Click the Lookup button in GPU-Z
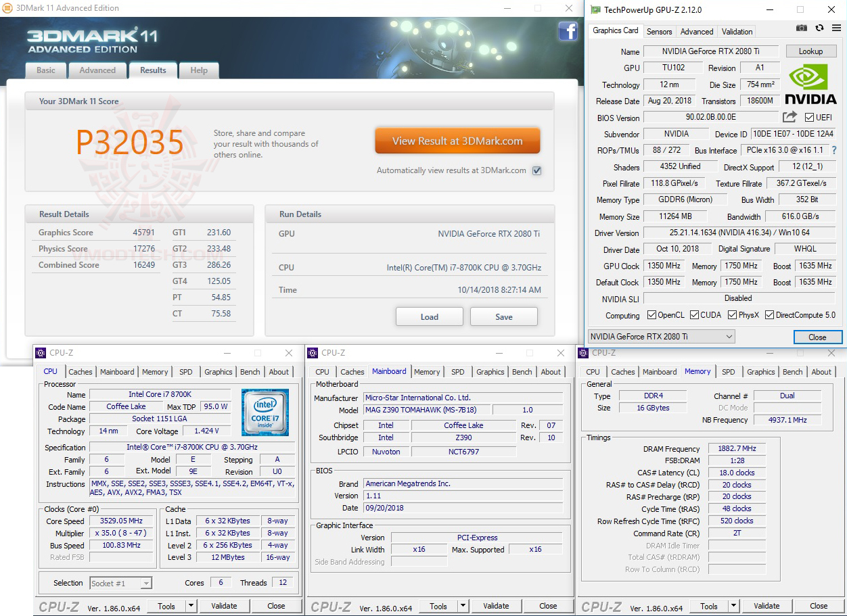847x616 pixels. (810, 51)
